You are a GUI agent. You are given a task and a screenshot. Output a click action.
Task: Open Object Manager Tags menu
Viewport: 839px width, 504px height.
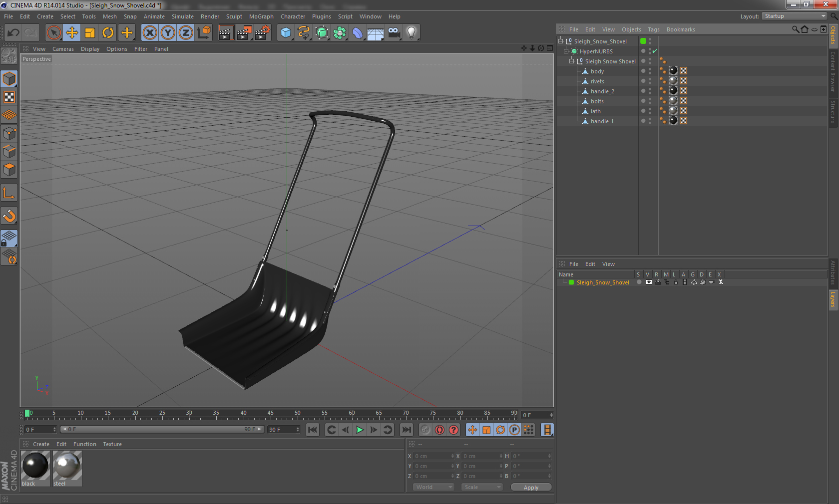(654, 29)
